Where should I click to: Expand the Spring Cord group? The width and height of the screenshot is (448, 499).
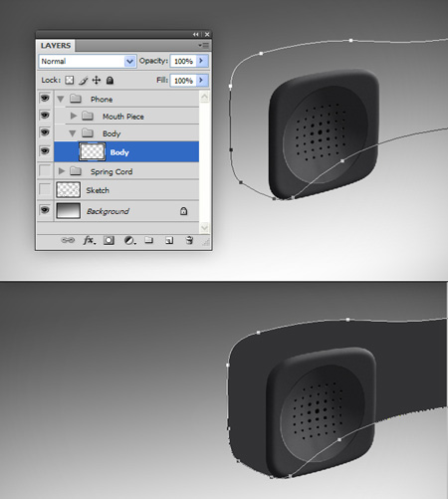coord(62,171)
